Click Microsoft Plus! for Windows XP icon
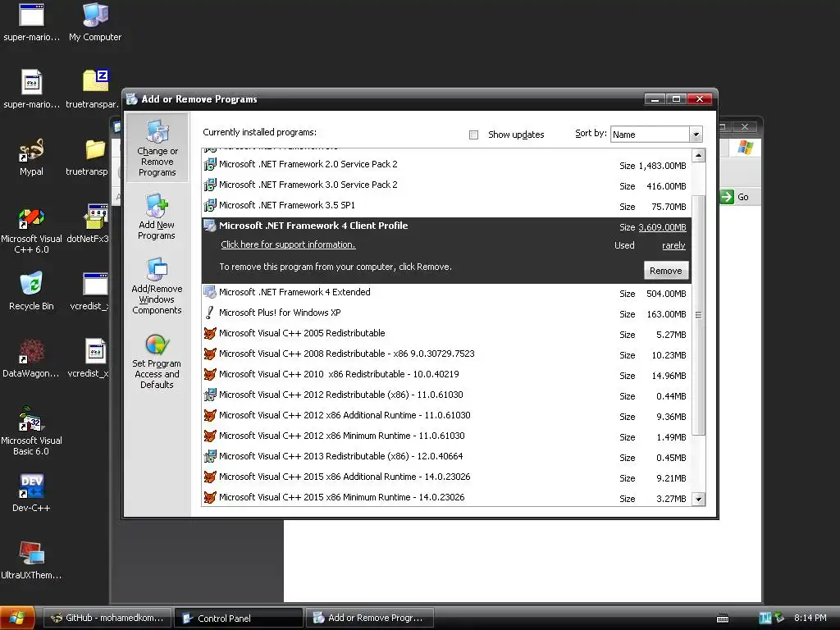 pyautogui.click(x=210, y=313)
